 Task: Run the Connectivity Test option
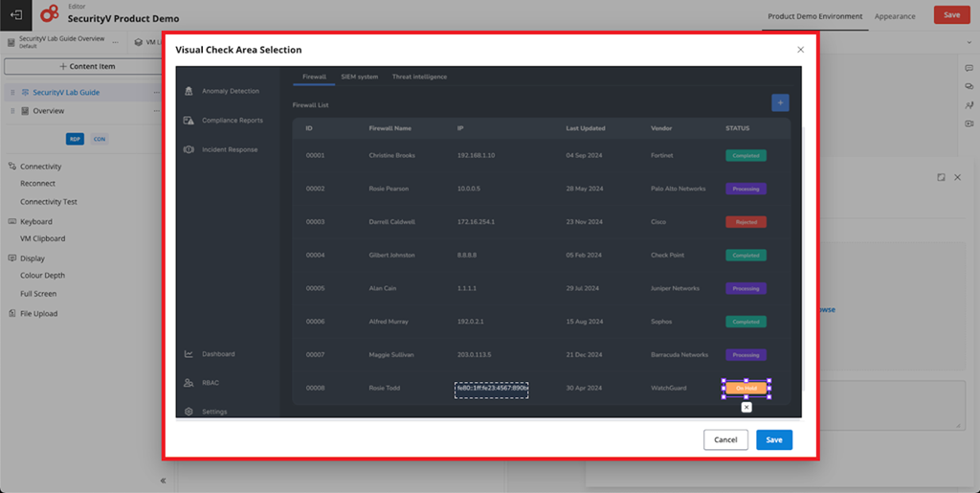point(49,202)
